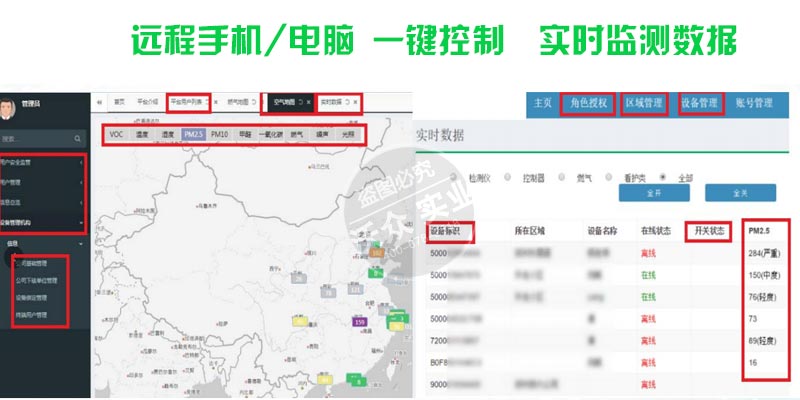Expand the 用户安全监管 sidebar menu

[x=40, y=162]
